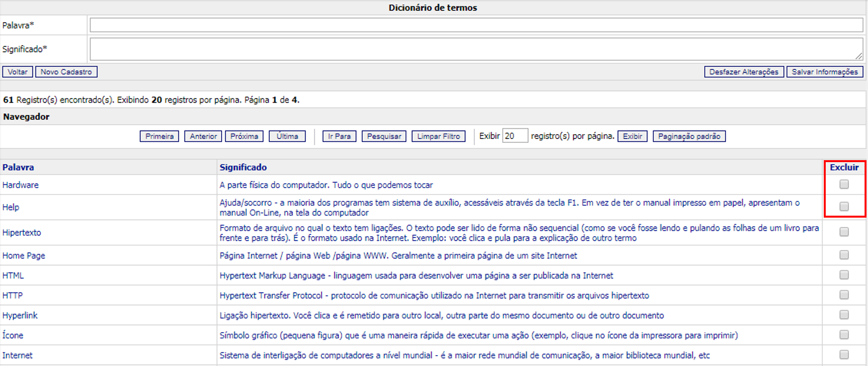The height and width of the screenshot is (366, 868).
Task: Go to the Primeira page
Action: (159, 136)
